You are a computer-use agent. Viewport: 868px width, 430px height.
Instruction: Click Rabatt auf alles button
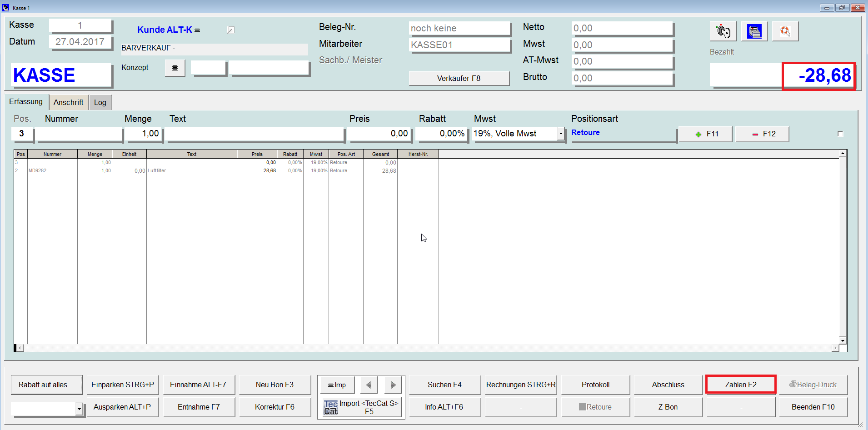tap(47, 385)
